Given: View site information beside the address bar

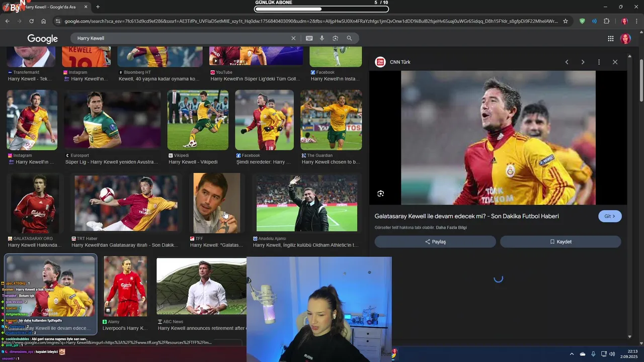Looking at the screenshot, I should click(58, 21).
